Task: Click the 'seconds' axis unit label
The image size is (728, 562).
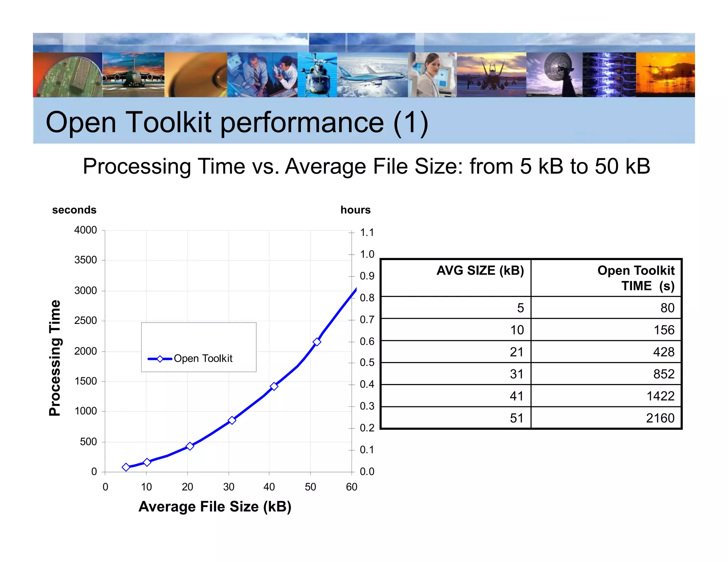Action: (x=74, y=210)
